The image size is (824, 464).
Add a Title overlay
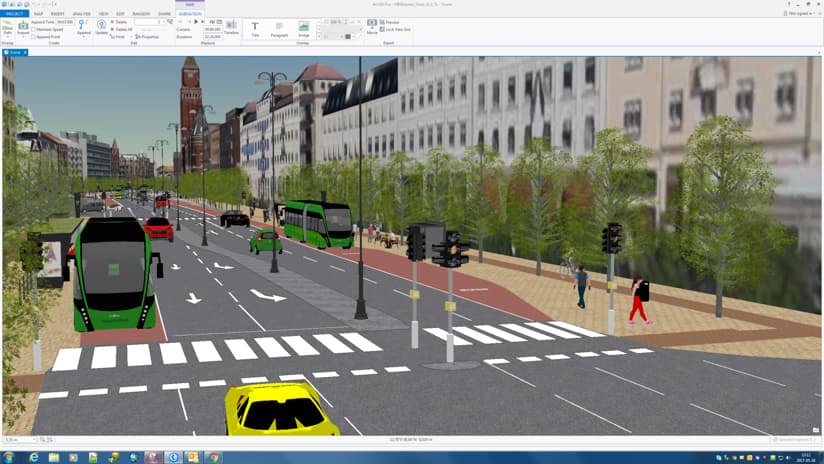coord(255,29)
